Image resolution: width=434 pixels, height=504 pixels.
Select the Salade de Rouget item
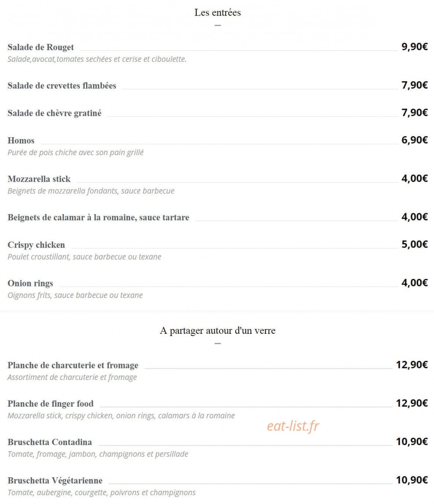pos(41,47)
